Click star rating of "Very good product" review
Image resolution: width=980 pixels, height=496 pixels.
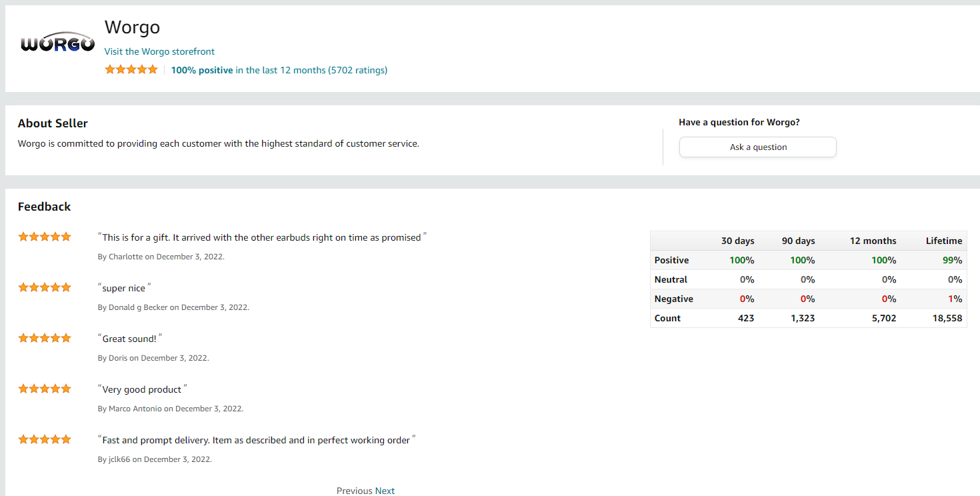click(44, 389)
